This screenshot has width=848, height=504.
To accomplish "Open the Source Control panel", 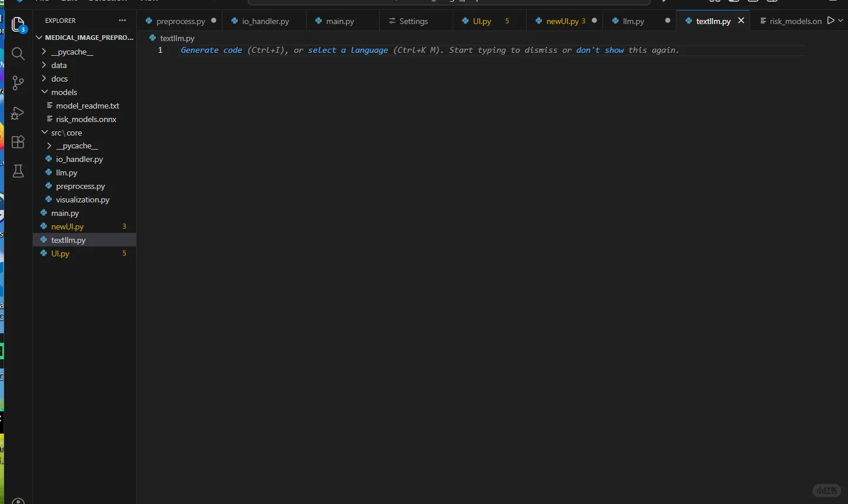I will 18,83.
